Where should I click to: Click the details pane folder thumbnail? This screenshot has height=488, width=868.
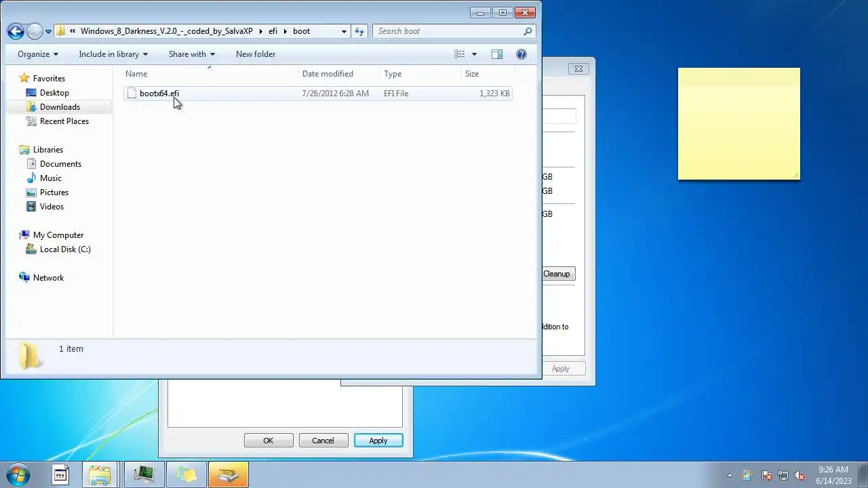[x=30, y=356]
